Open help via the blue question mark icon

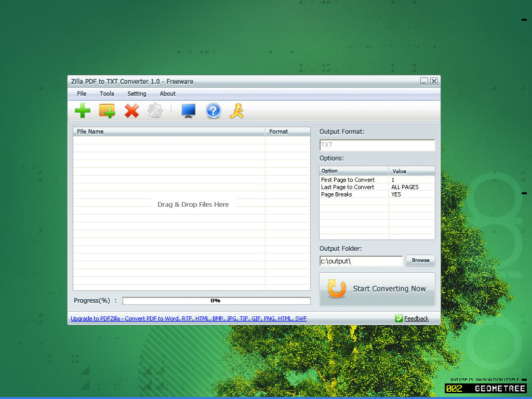214,111
